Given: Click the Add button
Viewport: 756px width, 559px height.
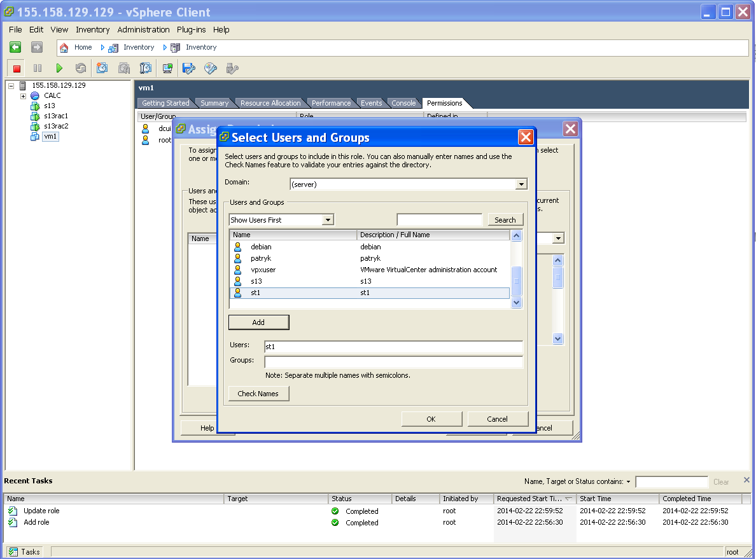Looking at the screenshot, I should coord(258,322).
